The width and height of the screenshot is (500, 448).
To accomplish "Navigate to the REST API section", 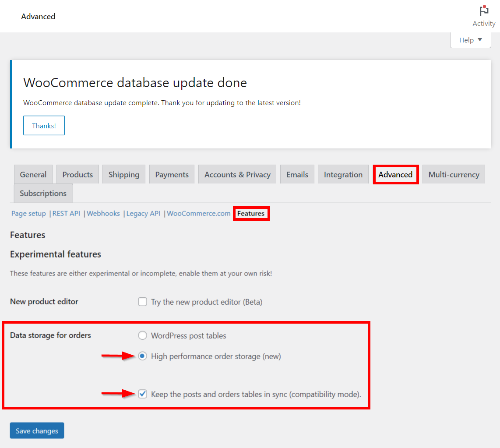I will pos(66,213).
